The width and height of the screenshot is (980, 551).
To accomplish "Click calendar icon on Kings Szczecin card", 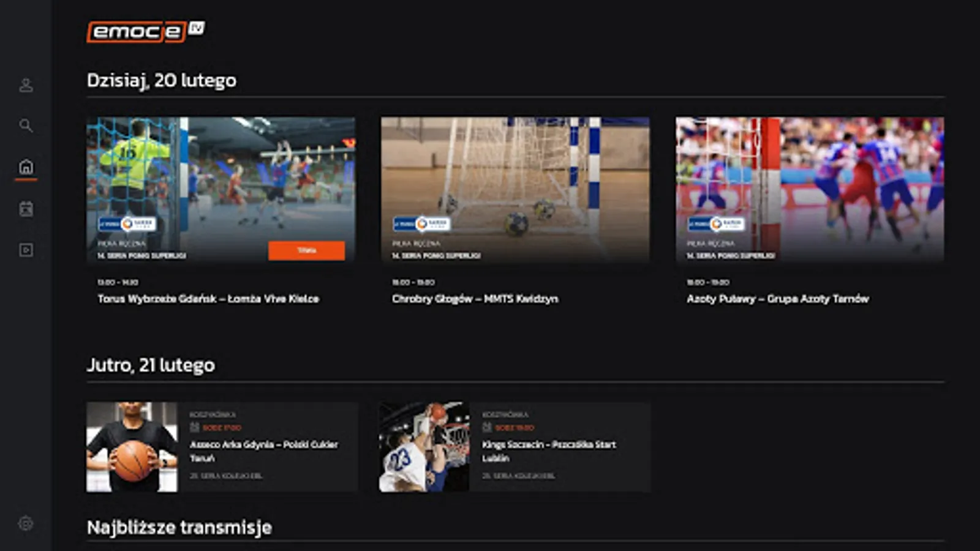I will (x=487, y=427).
